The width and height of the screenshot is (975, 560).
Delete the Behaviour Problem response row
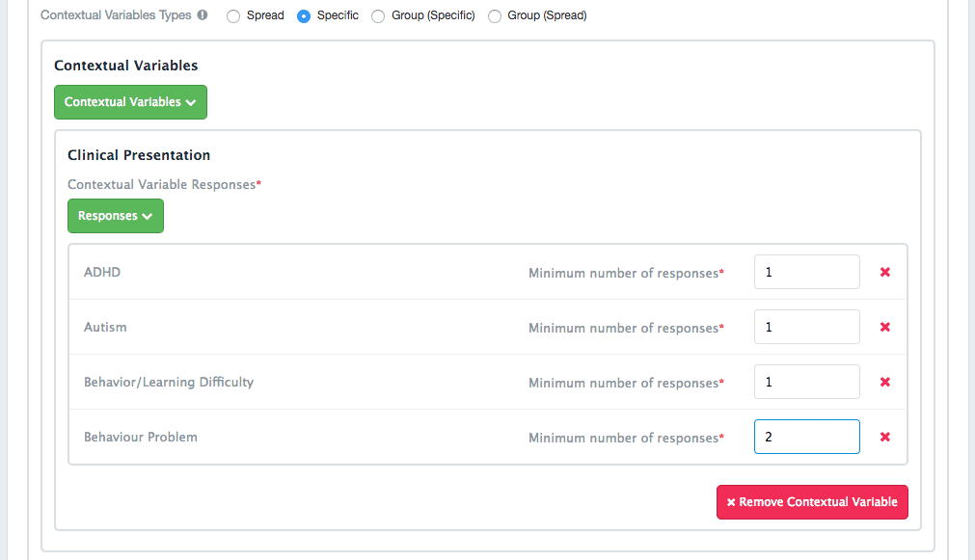pos(885,437)
